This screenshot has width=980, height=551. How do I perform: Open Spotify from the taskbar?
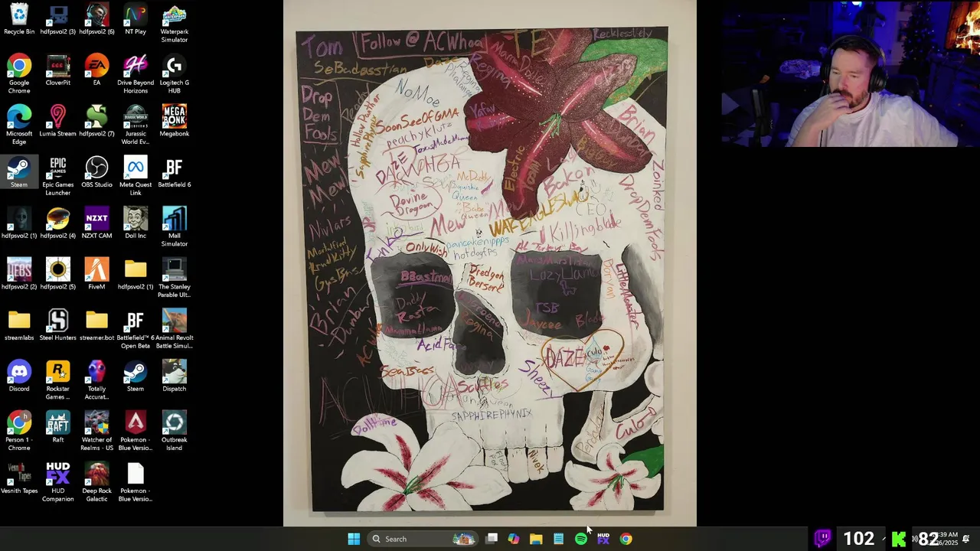coord(581,539)
